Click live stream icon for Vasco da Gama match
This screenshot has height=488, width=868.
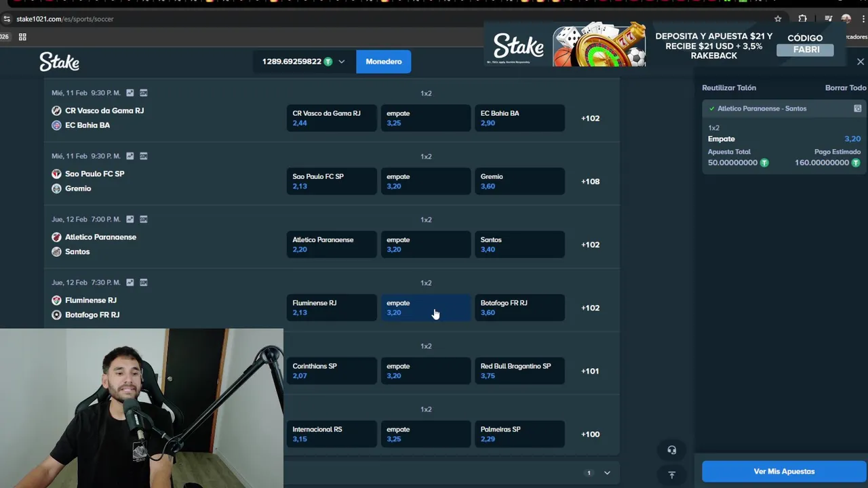click(x=143, y=93)
